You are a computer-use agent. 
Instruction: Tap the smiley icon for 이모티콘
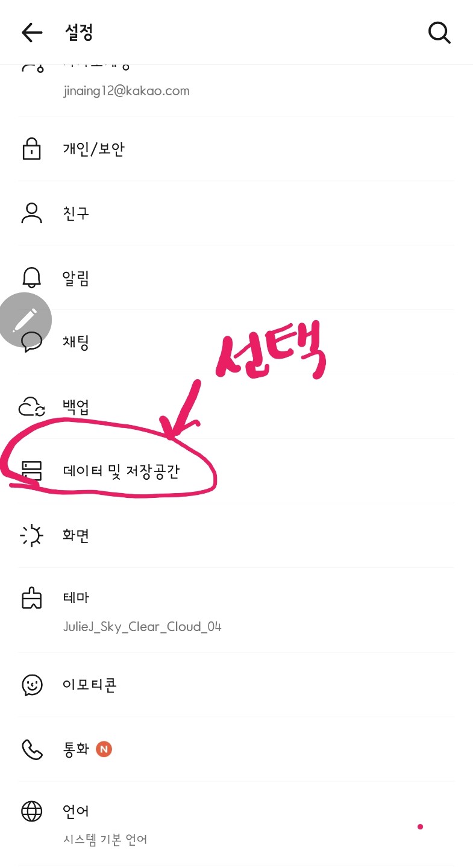[32, 685]
